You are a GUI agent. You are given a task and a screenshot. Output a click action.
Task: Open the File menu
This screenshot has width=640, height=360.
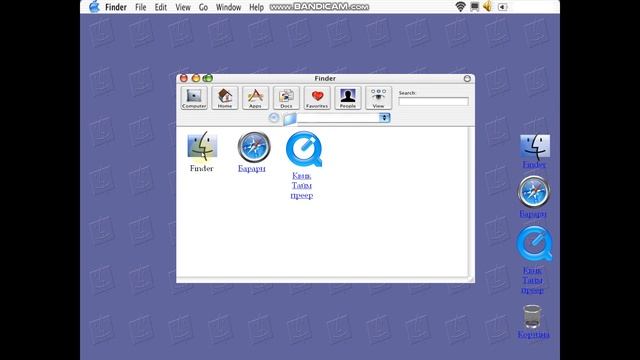pyautogui.click(x=140, y=7)
